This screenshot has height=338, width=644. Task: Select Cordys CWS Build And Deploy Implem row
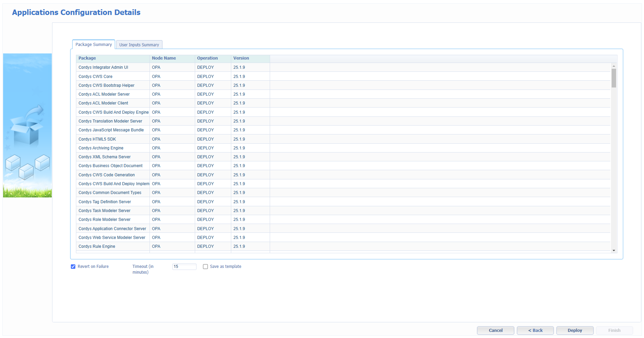point(343,184)
